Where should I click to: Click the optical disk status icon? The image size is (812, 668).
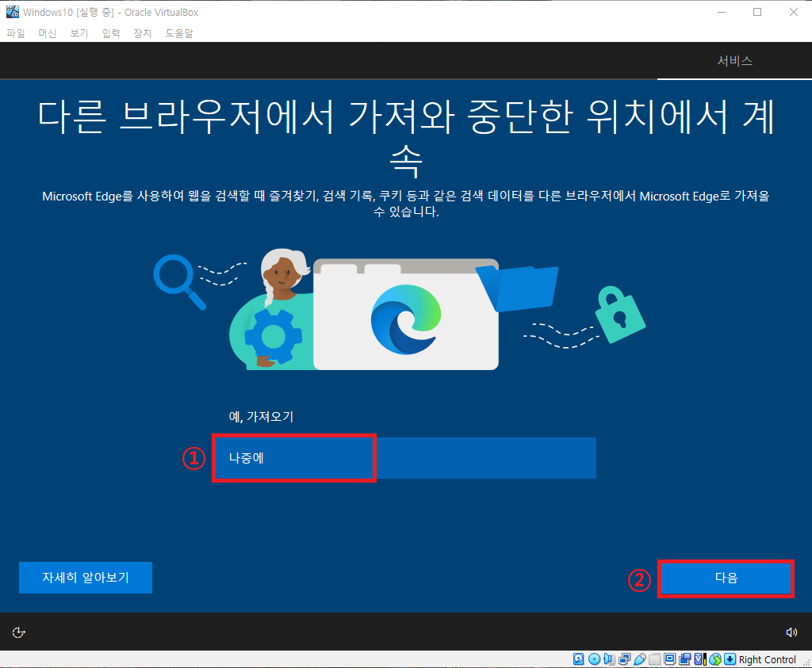[x=594, y=658]
